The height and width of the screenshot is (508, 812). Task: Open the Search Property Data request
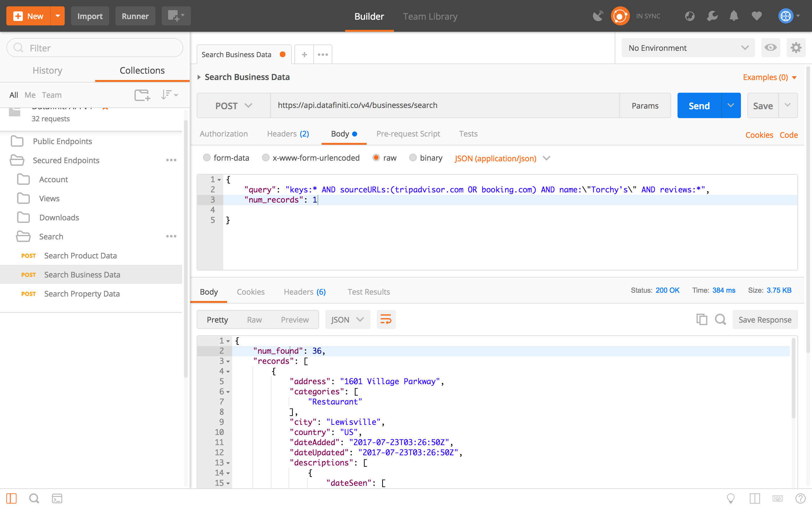tap(82, 294)
